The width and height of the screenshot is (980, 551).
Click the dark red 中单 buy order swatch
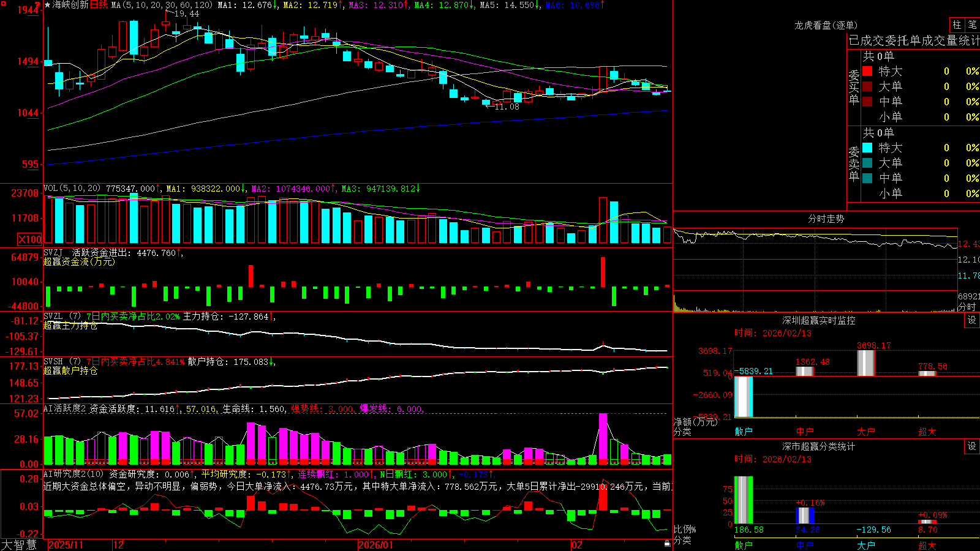(867, 102)
